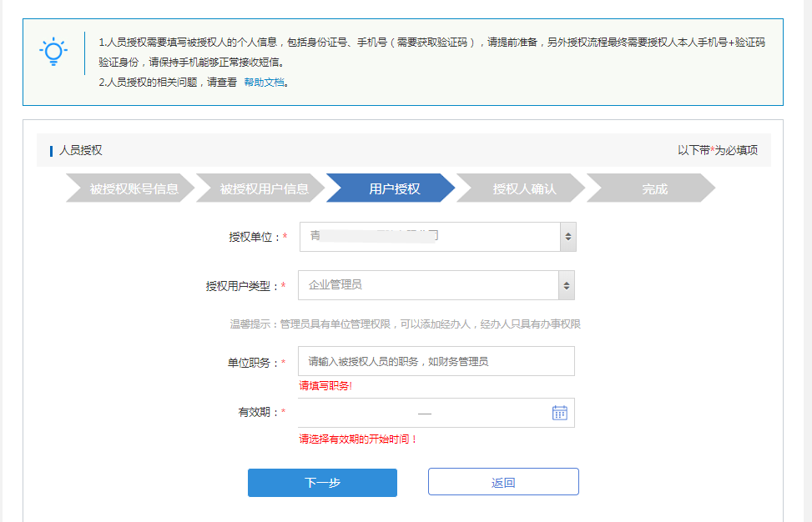Click the start date of 有效期 range

[359, 413]
